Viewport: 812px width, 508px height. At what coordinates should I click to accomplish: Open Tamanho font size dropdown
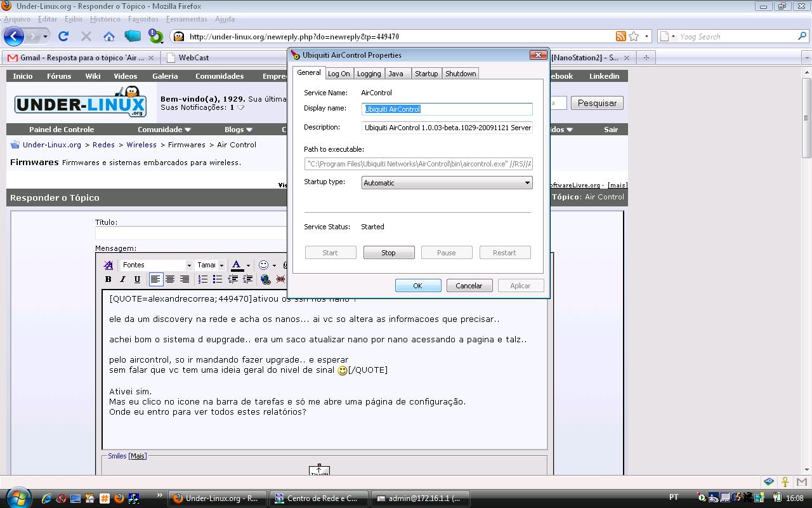[221, 265]
